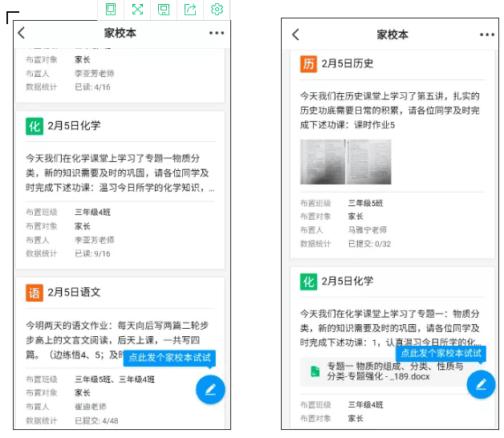Open 2月5日化学 card title on right screen
Image resolution: width=504 pixels, height=438 pixels.
pos(348,282)
